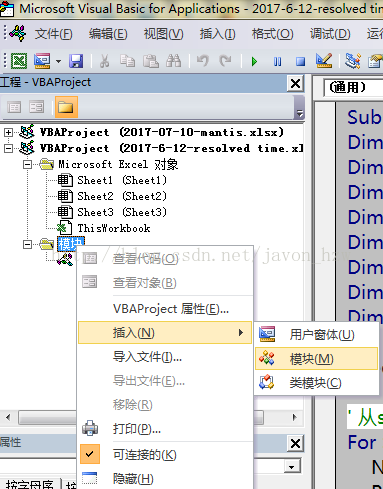
Task: Collapse VBAProject (2017-6-12-resolved time) node
Action: [x=8, y=149]
